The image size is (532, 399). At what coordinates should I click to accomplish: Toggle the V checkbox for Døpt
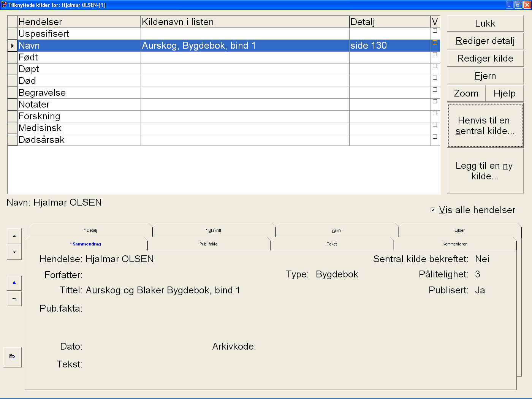click(x=435, y=66)
